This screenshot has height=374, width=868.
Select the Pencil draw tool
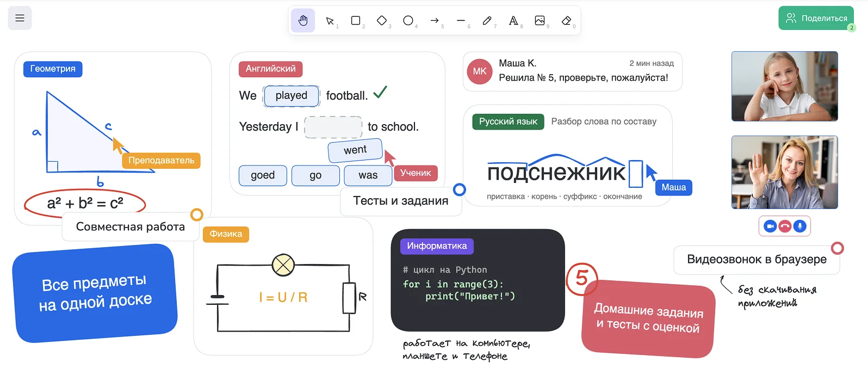click(487, 21)
